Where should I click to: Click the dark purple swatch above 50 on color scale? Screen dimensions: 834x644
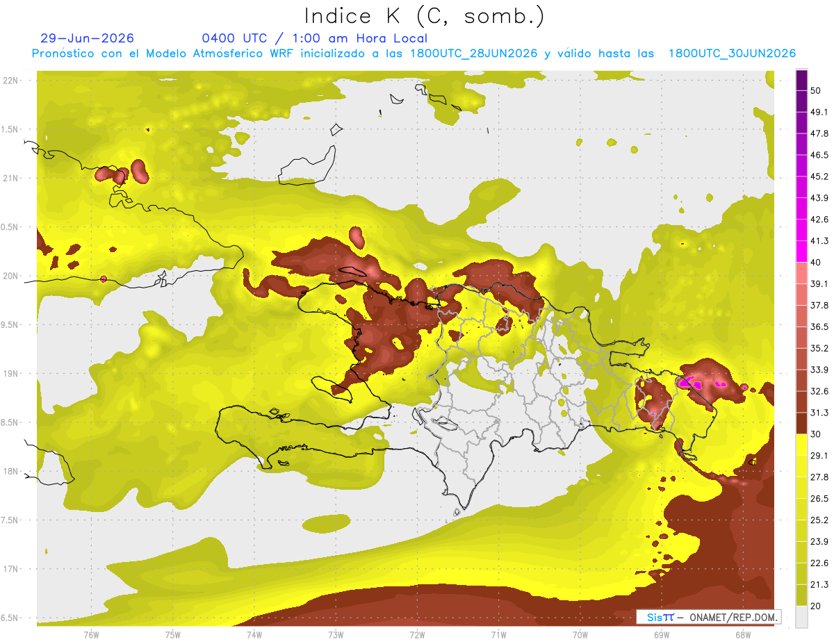[801, 81]
